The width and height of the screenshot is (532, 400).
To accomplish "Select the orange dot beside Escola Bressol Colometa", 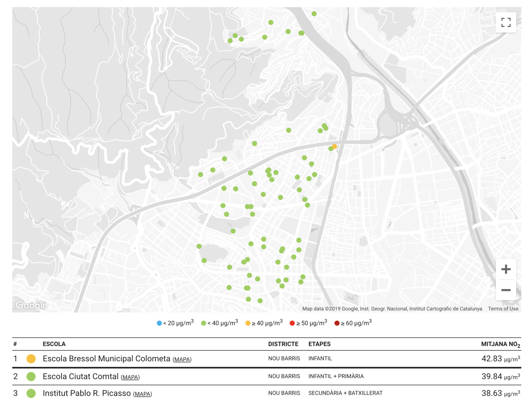I will (x=31, y=359).
